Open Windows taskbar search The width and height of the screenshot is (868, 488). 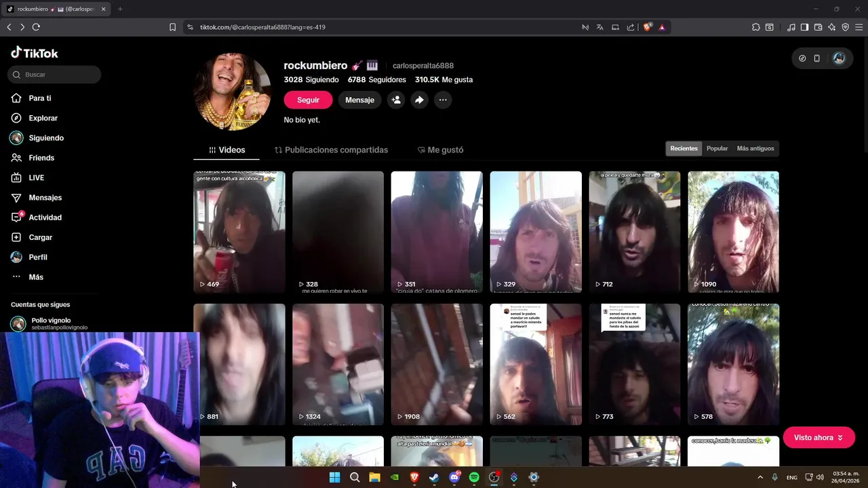tap(355, 477)
